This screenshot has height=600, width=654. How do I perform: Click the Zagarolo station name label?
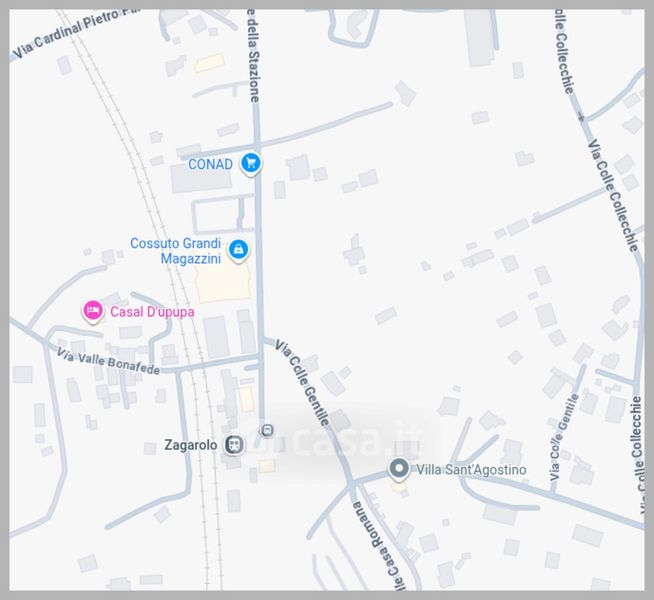pyautogui.click(x=191, y=445)
